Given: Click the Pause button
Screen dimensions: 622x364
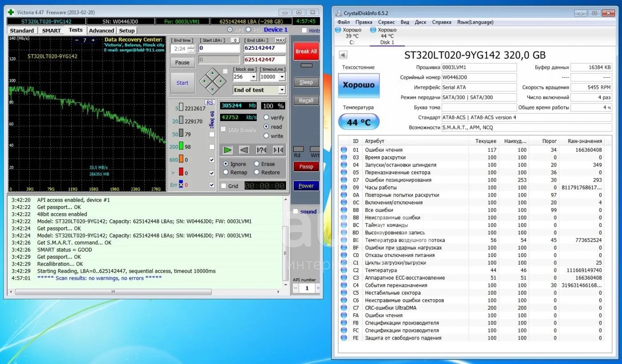Looking at the screenshot, I should 182,63.
